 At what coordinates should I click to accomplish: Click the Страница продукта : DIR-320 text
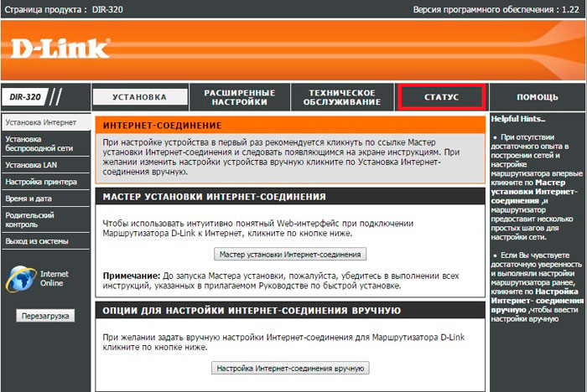(x=63, y=9)
